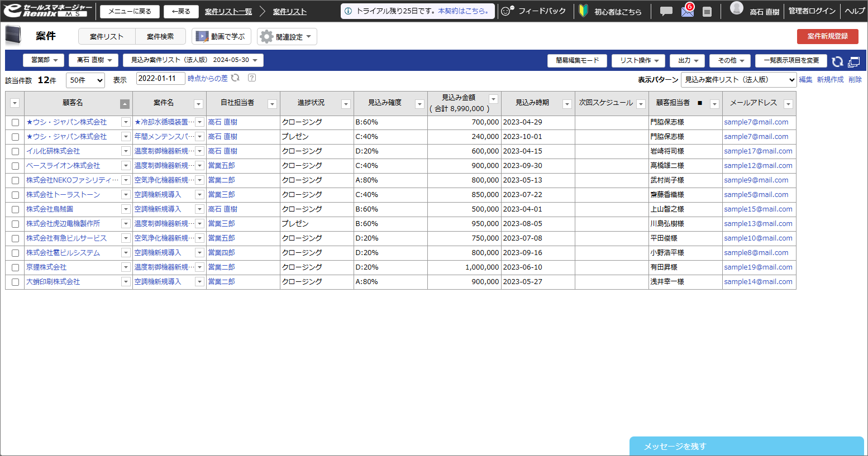Check the 京狸株式会社 row checkbox

pos(15,268)
